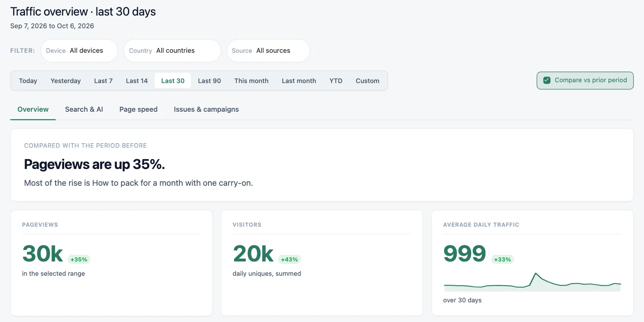644x322 pixels.
Task: Pick the YTD date range
Action: click(x=336, y=81)
